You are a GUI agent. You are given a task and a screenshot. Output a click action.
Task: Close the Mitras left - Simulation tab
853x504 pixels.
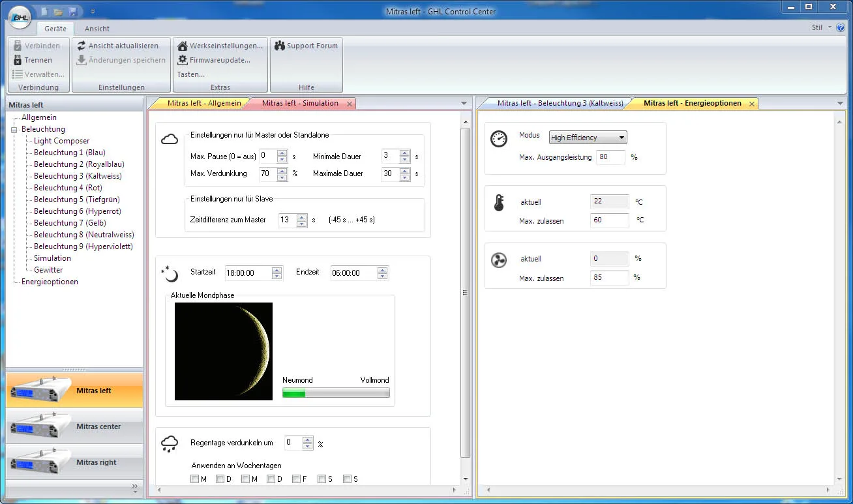pyautogui.click(x=350, y=104)
